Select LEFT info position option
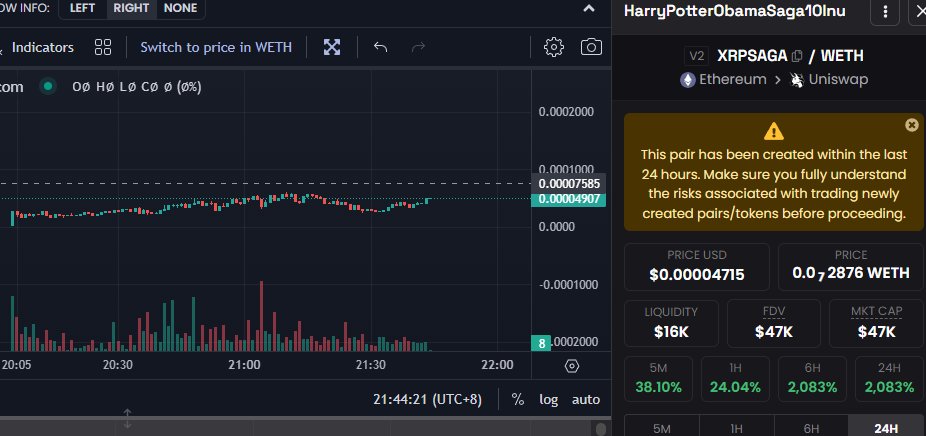The height and width of the screenshot is (436, 926). [82, 8]
